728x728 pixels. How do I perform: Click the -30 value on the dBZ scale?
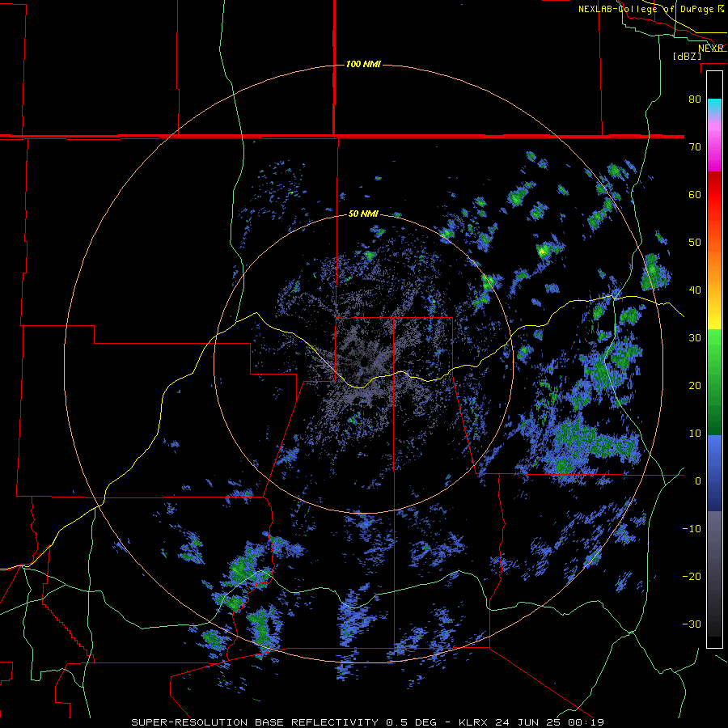pyautogui.click(x=692, y=624)
